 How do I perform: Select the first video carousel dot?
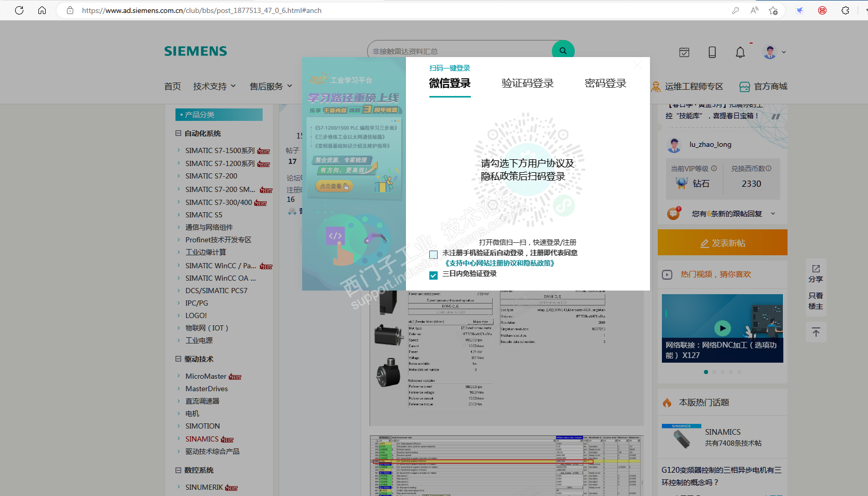(x=706, y=372)
